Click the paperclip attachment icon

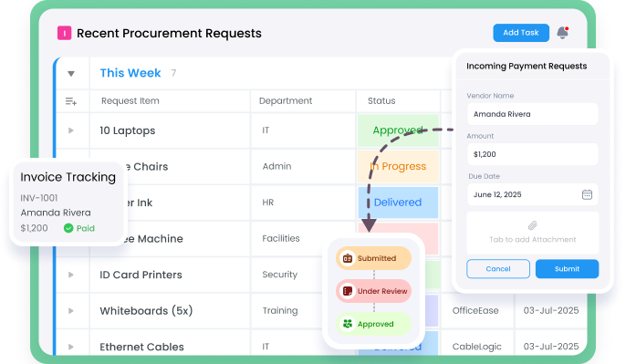coord(533,225)
